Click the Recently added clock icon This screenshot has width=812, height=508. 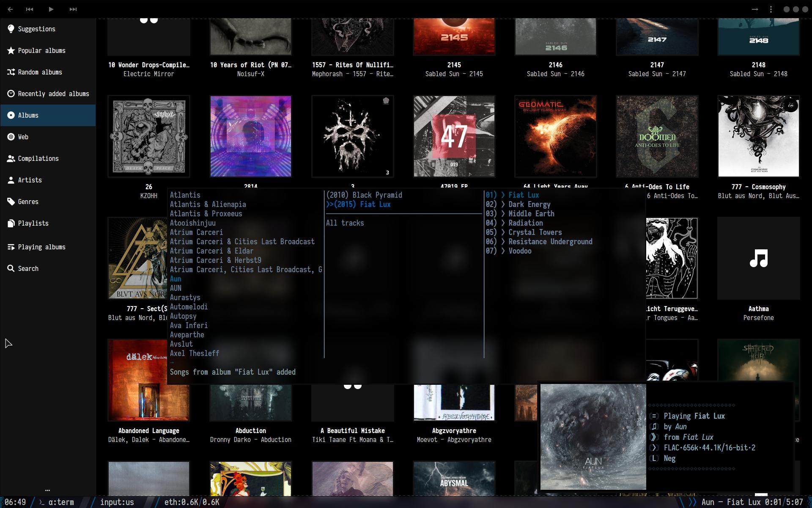pos(11,94)
